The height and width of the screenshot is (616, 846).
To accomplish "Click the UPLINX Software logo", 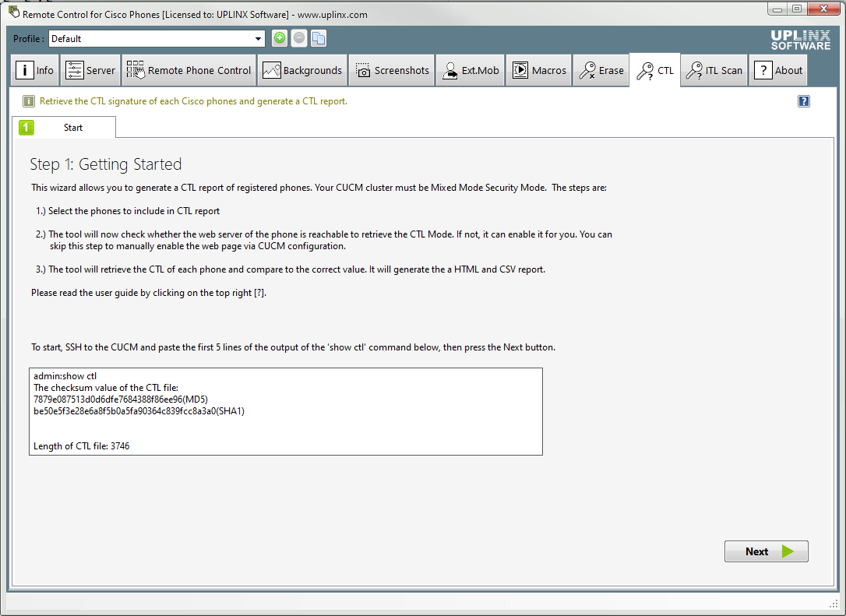I will pyautogui.click(x=800, y=40).
